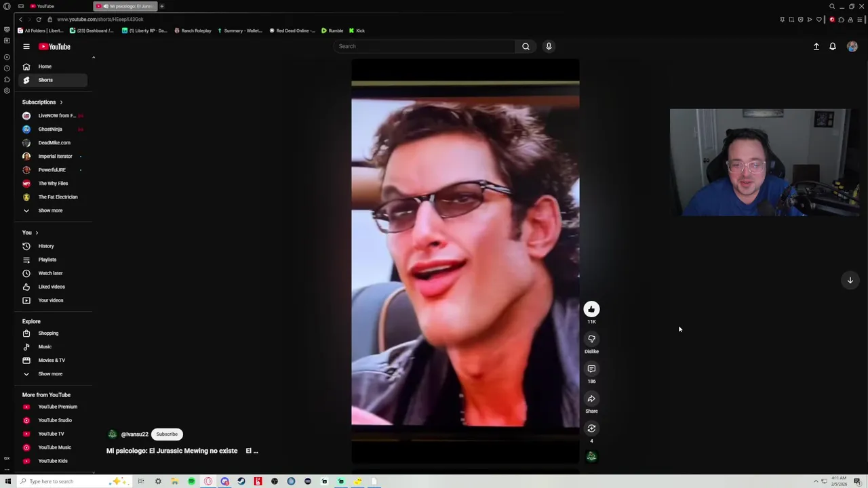Viewport: 868px width, 488px height.
Task: Click the YouTube logo
Action: 54,47
